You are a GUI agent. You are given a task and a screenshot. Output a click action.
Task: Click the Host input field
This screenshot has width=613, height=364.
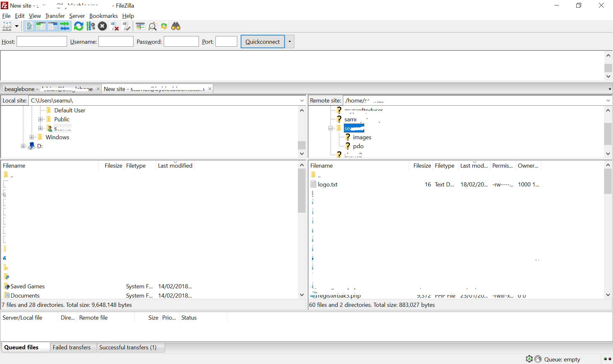coord(42,42)
